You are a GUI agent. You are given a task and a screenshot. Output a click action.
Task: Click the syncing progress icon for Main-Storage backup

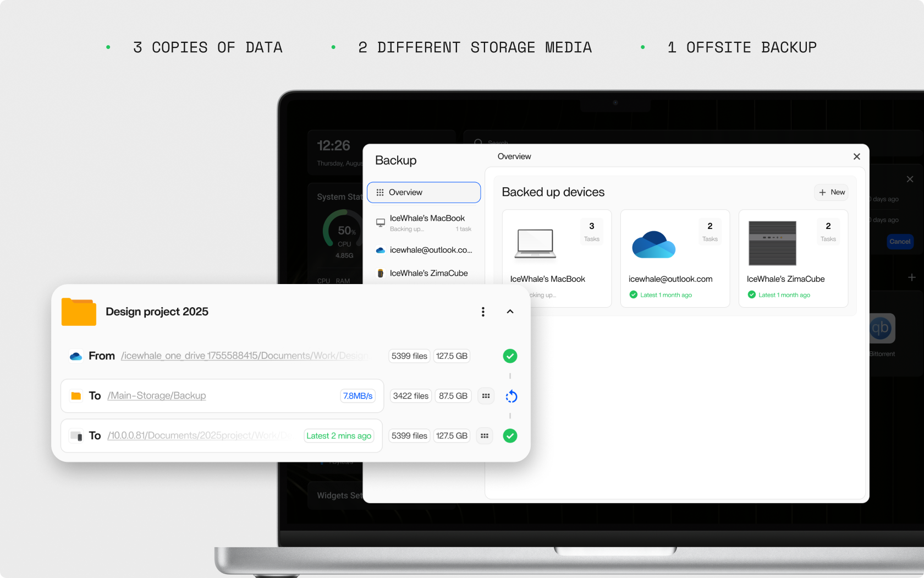[x=511, y=396]
